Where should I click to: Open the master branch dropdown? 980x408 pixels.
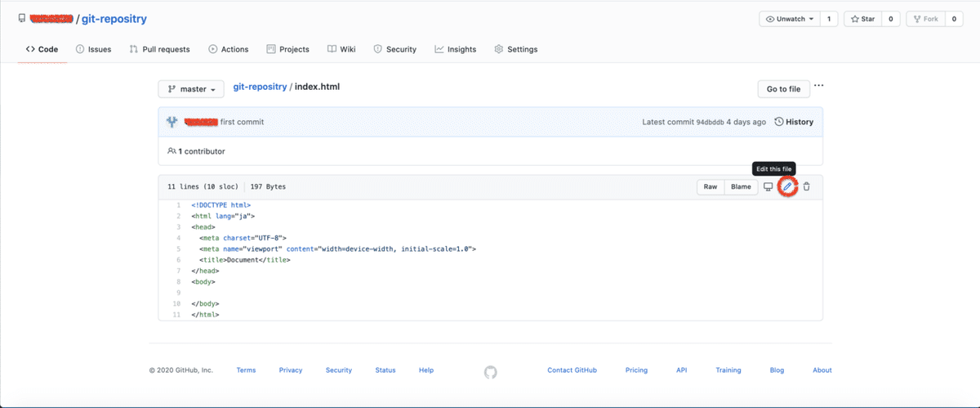[191, 89]
